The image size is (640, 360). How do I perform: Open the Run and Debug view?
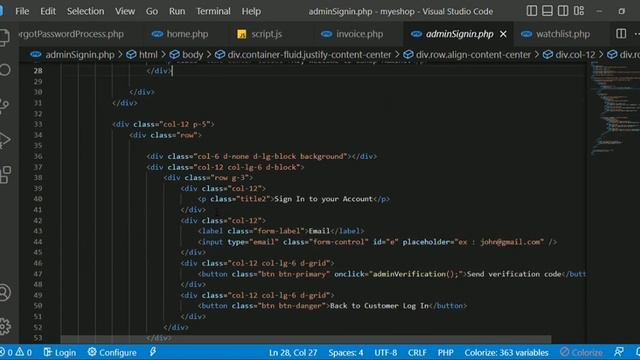(5, 140)
